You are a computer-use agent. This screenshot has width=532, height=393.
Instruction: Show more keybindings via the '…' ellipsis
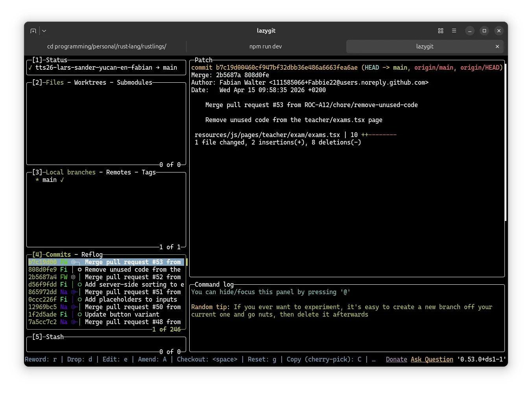click(x=373, y=360)
